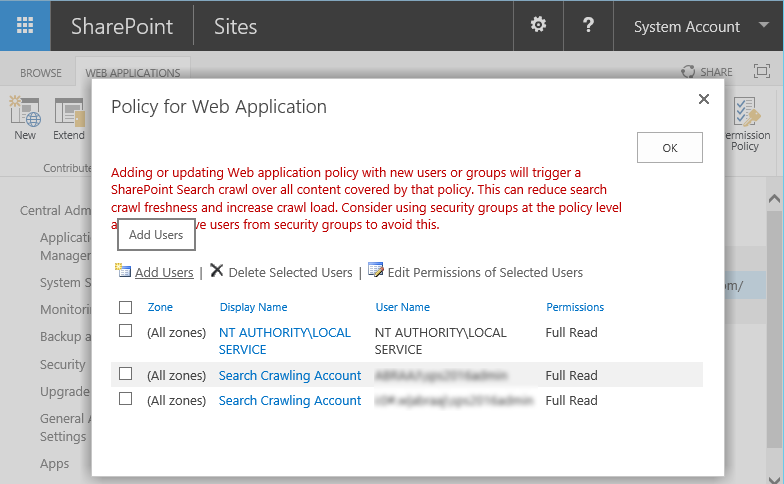
Task: Click the Share sync icon
Action: click(x=688, y=72)
